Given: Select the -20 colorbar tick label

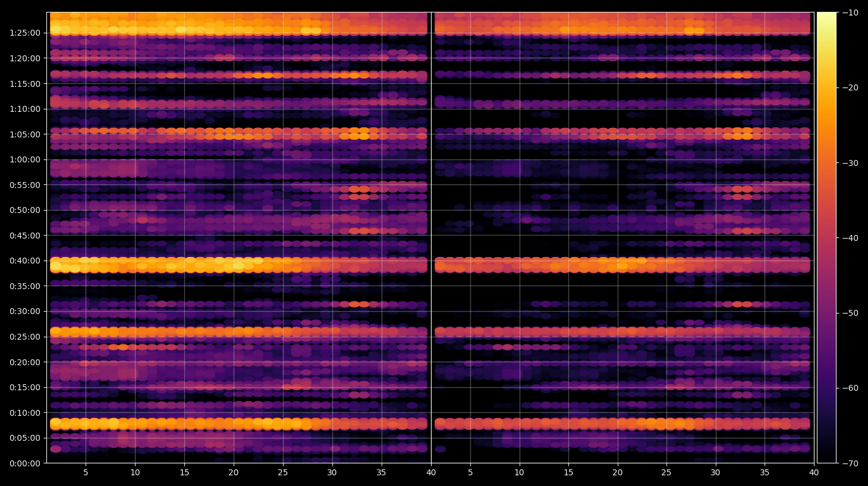Looking at the screenshot, I should [850, 87].
